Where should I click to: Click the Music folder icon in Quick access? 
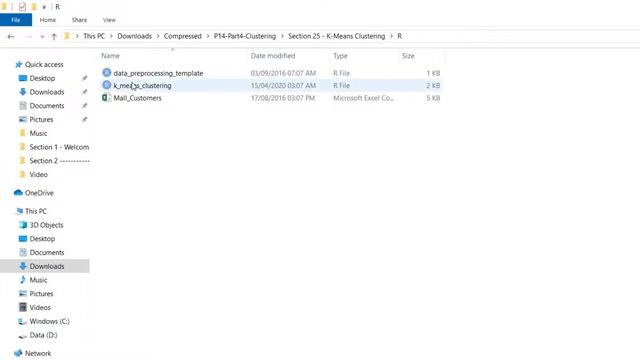[x=23, y=133]
